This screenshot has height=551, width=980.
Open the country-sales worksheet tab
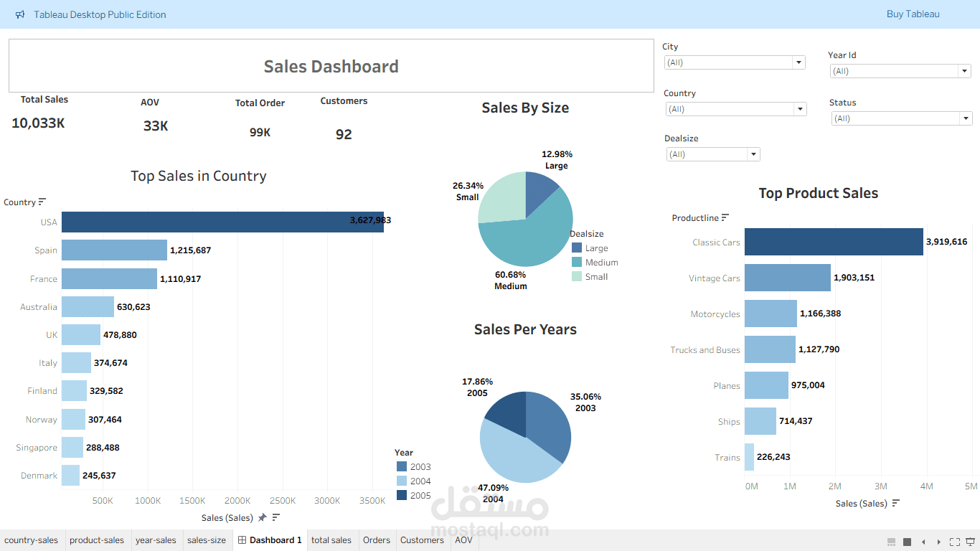coord(32,540)
